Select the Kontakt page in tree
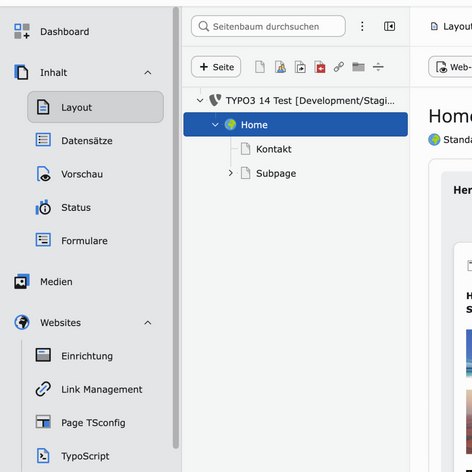472x472 pixels. coord(274,149)
